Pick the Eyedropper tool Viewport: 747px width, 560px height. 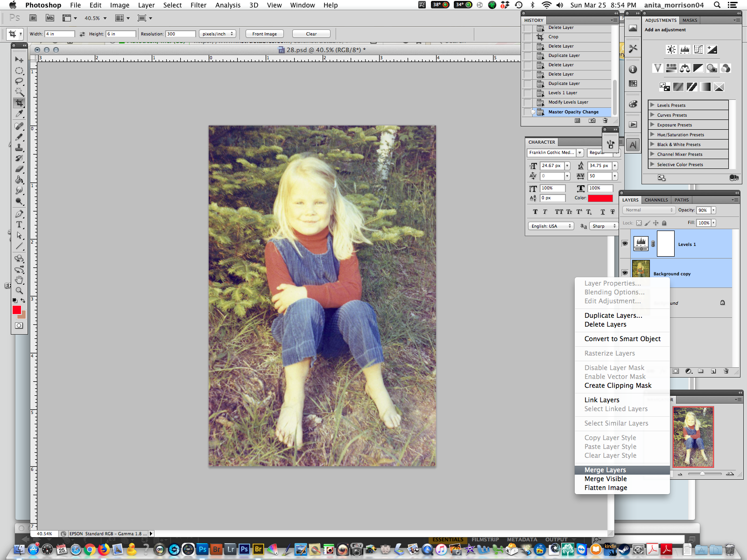pos(19,114)
